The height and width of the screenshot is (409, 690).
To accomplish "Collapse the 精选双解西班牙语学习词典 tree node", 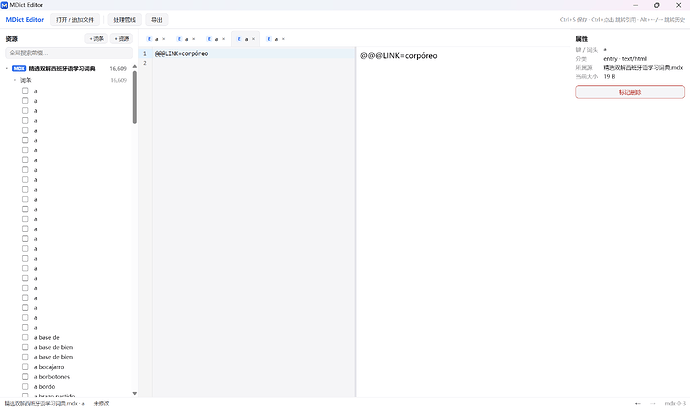I will tap(7, 69).
